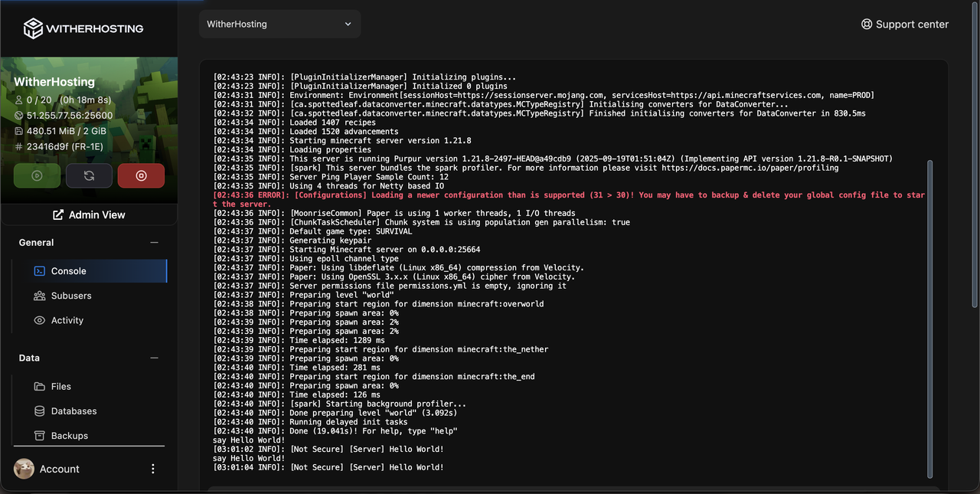Viewport: 980px width, 494px height.
Task: Open the account three-dot menu
Action: click(152, 469)
